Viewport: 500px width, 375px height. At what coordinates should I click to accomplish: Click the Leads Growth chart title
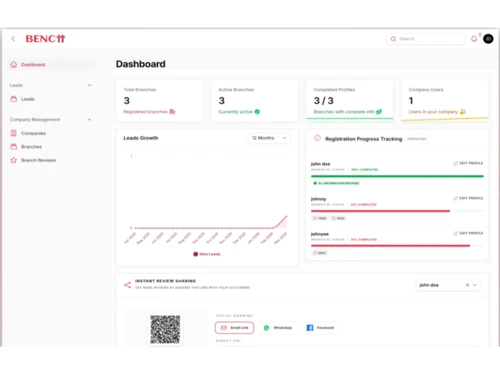(x=141, y=138)
